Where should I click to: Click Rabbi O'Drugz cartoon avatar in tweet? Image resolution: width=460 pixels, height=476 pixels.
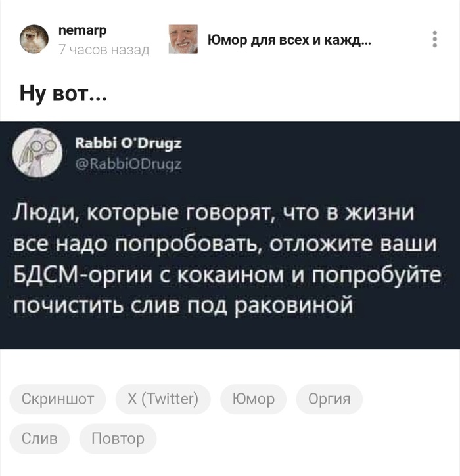click(x=37, y=152)
